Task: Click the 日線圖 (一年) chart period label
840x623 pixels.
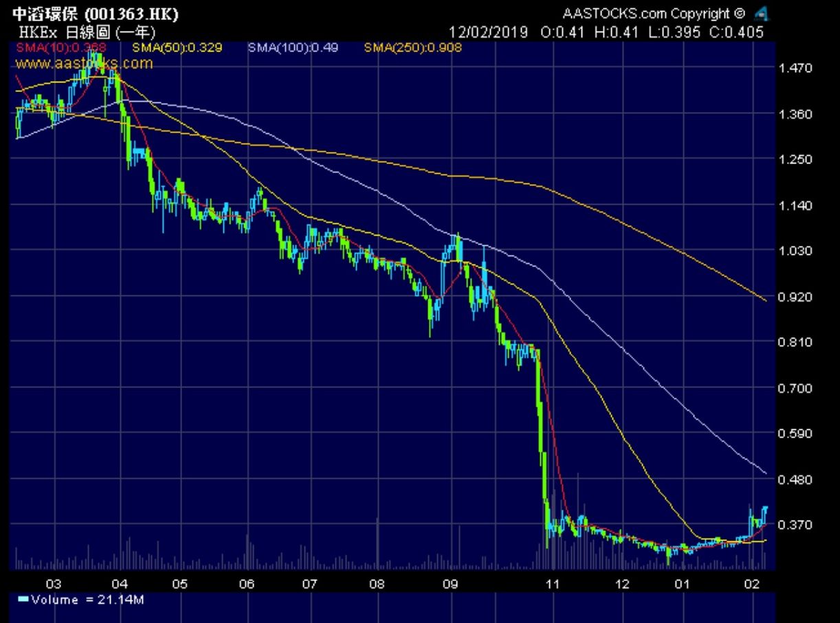Action: [x=105, y=32]
